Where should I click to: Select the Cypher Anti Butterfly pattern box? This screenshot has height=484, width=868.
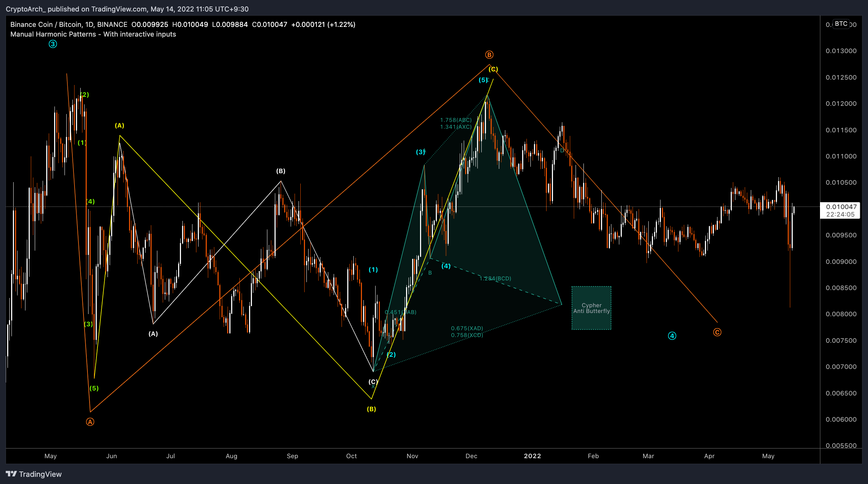point(591,308)
